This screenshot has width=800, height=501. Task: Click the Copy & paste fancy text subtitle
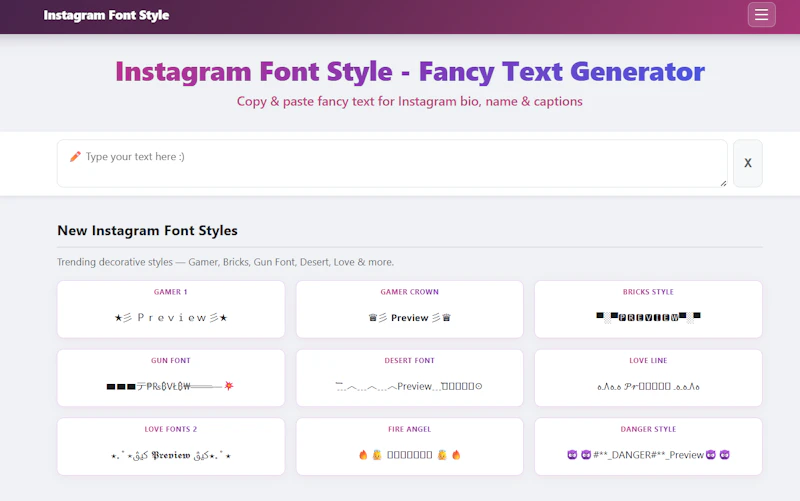(410, 102)
